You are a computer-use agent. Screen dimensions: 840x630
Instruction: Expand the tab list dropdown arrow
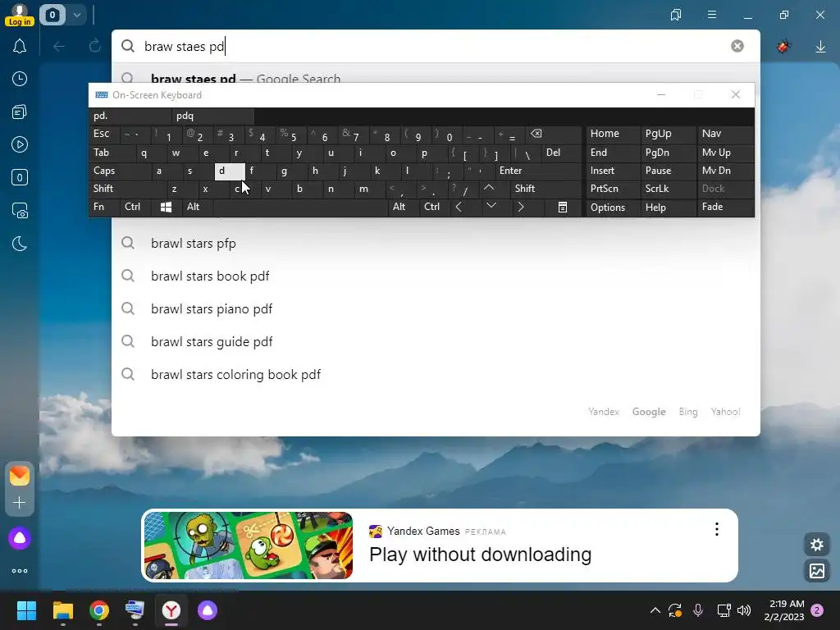77,15
